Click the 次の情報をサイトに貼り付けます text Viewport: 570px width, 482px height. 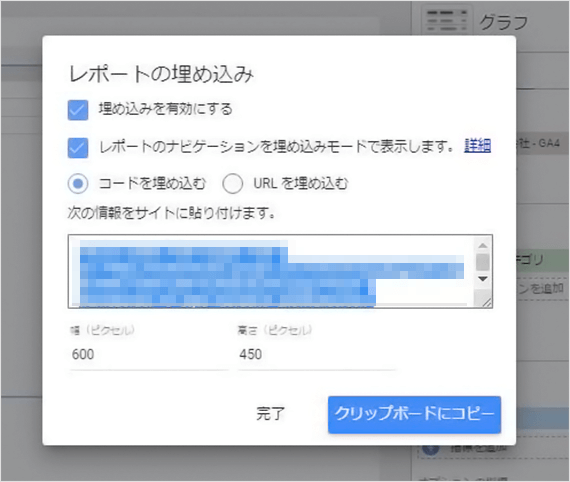(171, 213)
